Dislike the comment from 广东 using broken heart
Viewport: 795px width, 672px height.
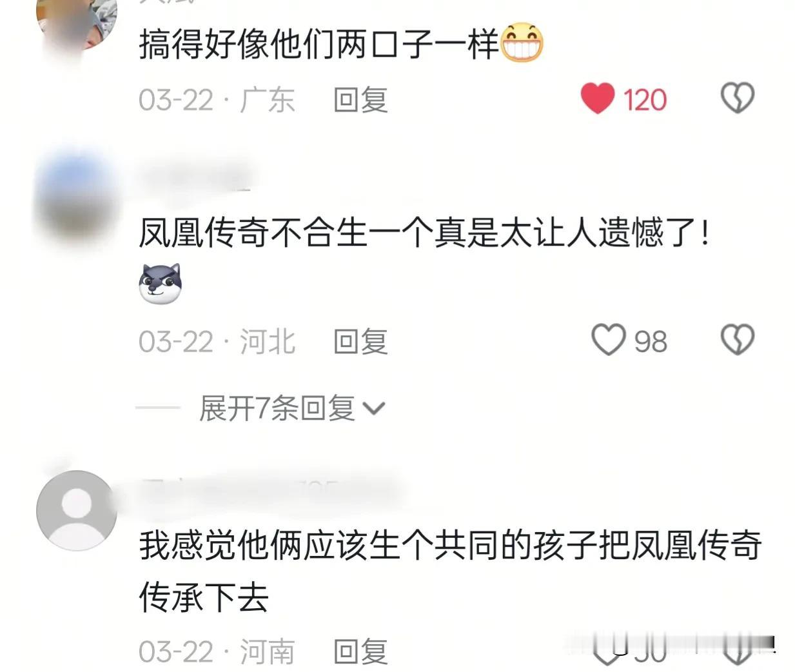737,99
